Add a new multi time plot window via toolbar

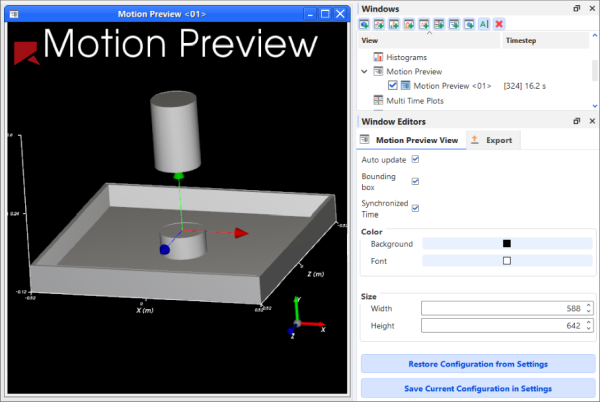[439, 24]
